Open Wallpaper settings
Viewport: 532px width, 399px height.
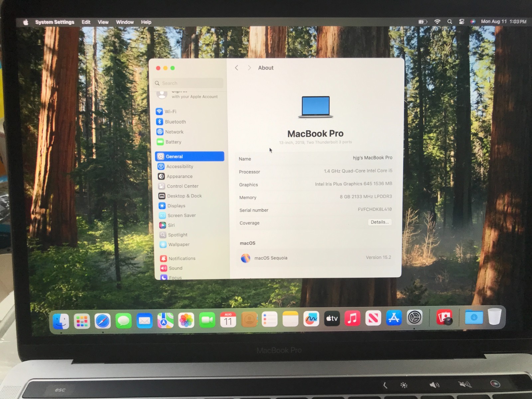click(x=179, y=244)
